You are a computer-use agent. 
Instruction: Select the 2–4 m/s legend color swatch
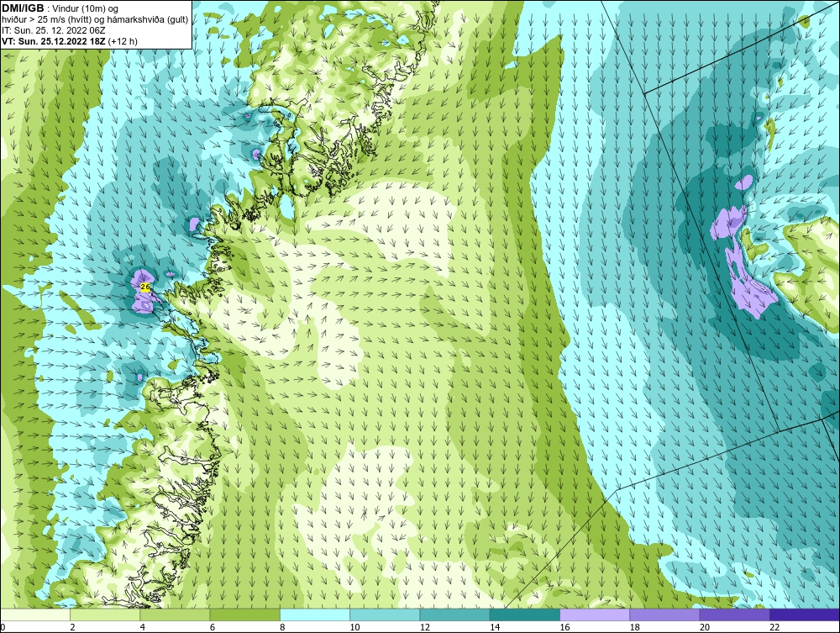105,615
